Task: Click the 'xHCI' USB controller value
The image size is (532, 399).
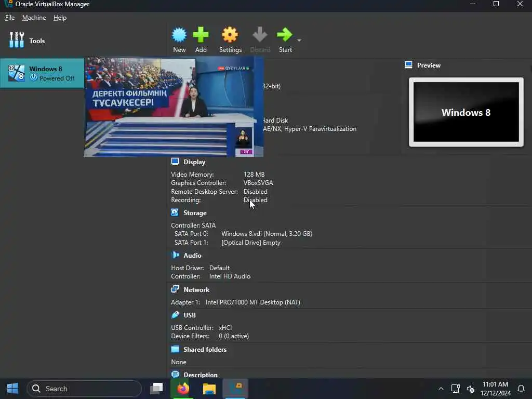Action: (225, 327)
